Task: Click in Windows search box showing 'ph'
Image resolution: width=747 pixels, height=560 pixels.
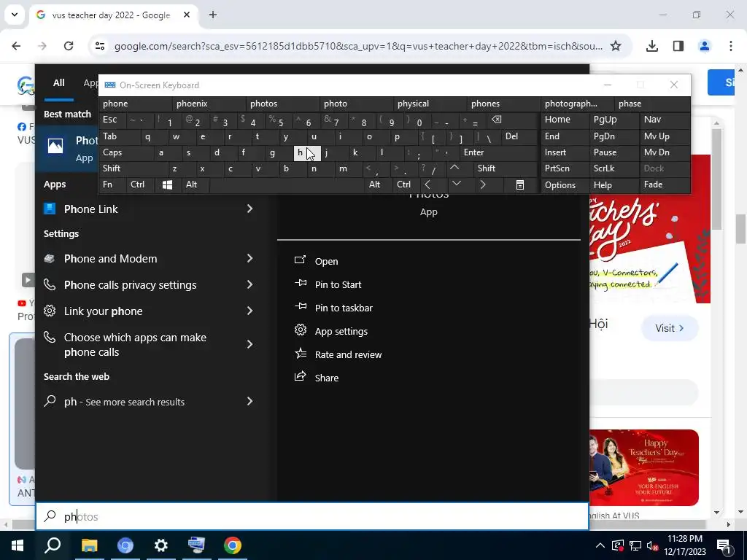Action: click(x=312, y=516)
